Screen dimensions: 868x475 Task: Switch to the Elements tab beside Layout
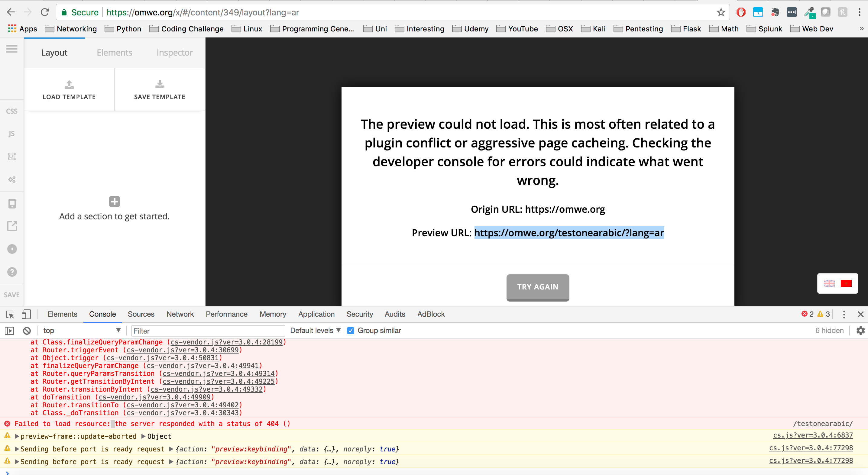coord(114,53)
